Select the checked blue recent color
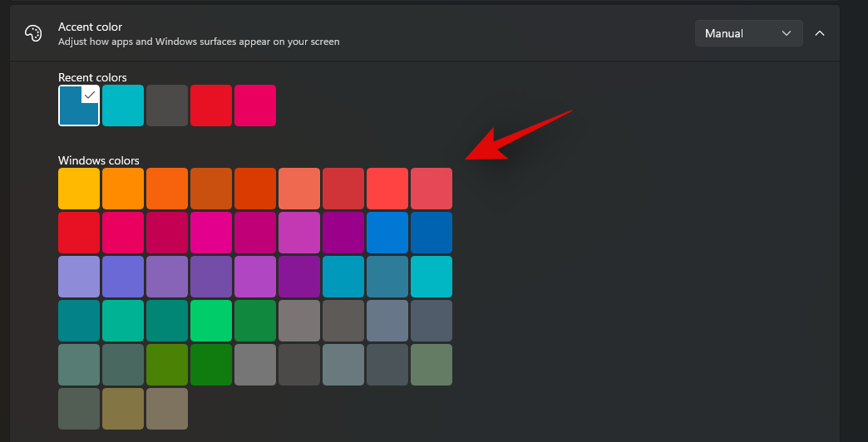The width and height of the screenshot is (868, 442). 79,106
